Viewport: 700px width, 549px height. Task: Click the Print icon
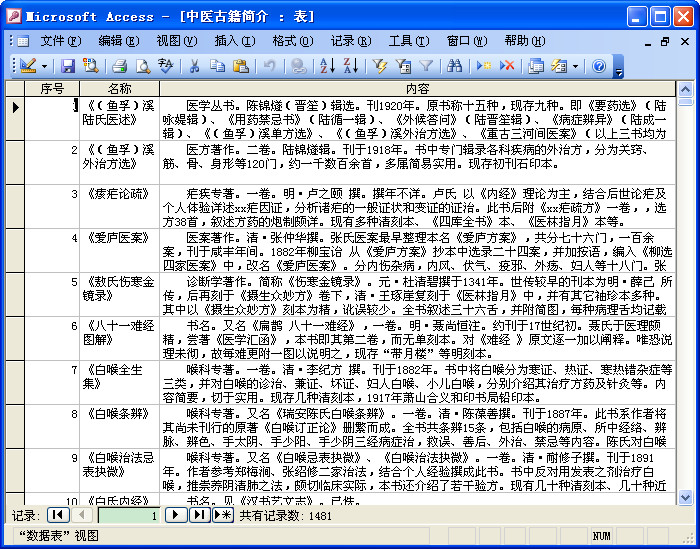click(120, 66)
